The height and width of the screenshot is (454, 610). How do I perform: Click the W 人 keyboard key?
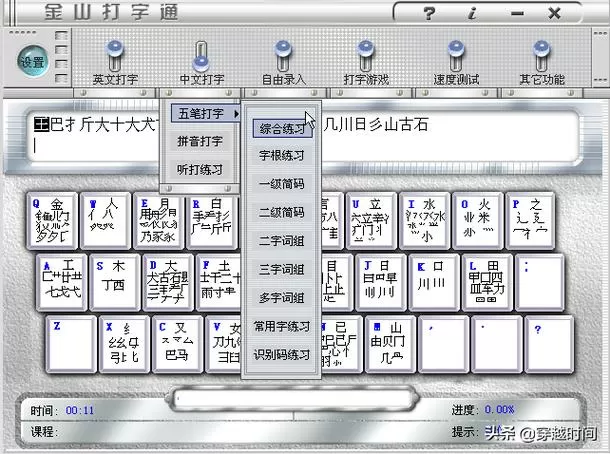pos(105,221)
